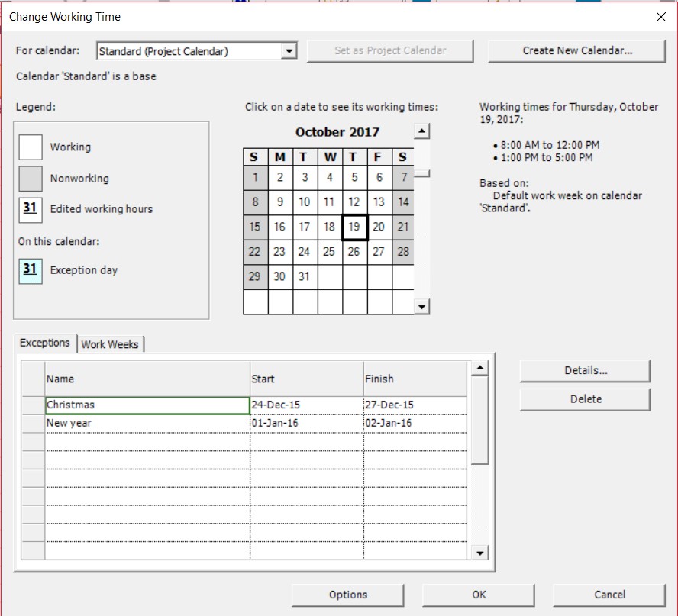This screenshot has height=616, width=678.
Task: Click the Edited working hours legend swatch
Action: pos(31,210)
